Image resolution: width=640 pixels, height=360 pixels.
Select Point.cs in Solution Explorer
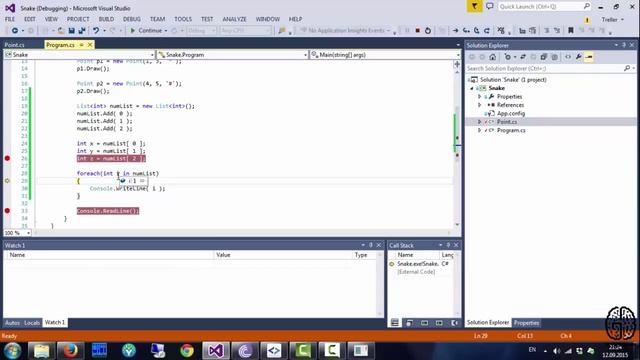[x=507, y=122]
